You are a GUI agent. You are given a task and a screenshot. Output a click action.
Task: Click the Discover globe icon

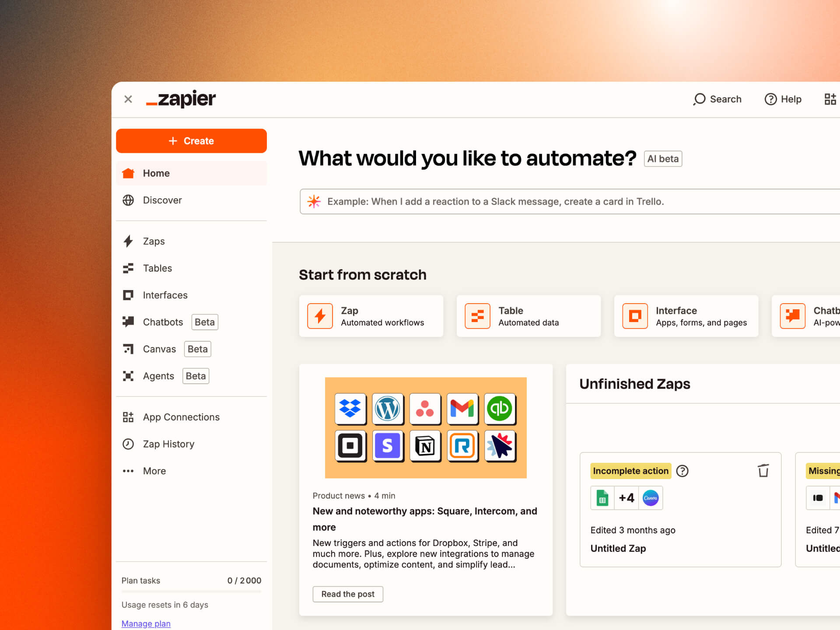(128, 200)
